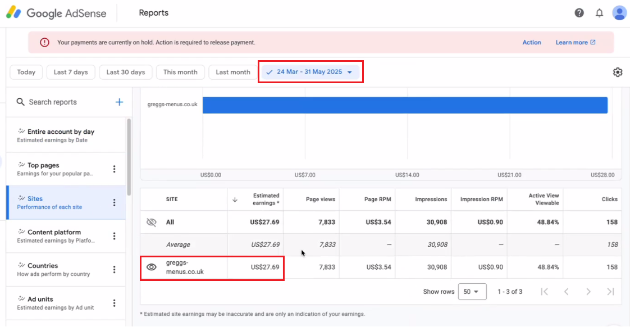This screenshot has height=336, width=644.
Task: Click US$3.54 Page RPM in All row
Action: click(378, 222)
